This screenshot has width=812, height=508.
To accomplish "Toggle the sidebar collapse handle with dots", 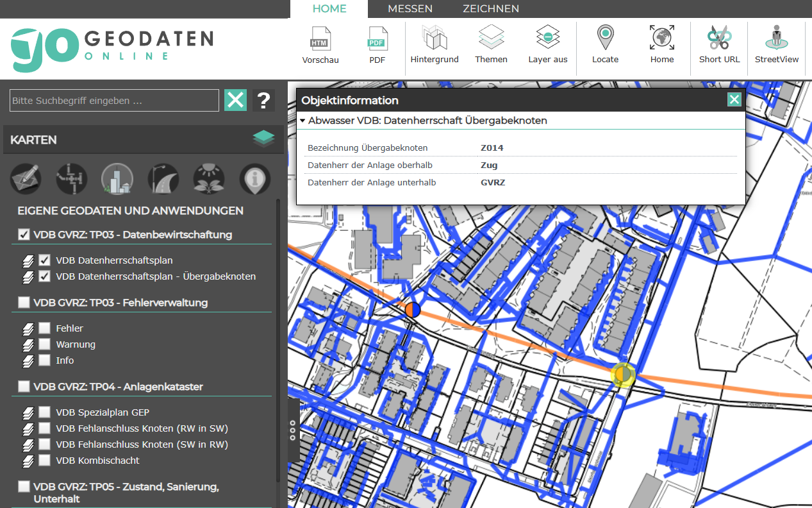I will coord(293,430).
